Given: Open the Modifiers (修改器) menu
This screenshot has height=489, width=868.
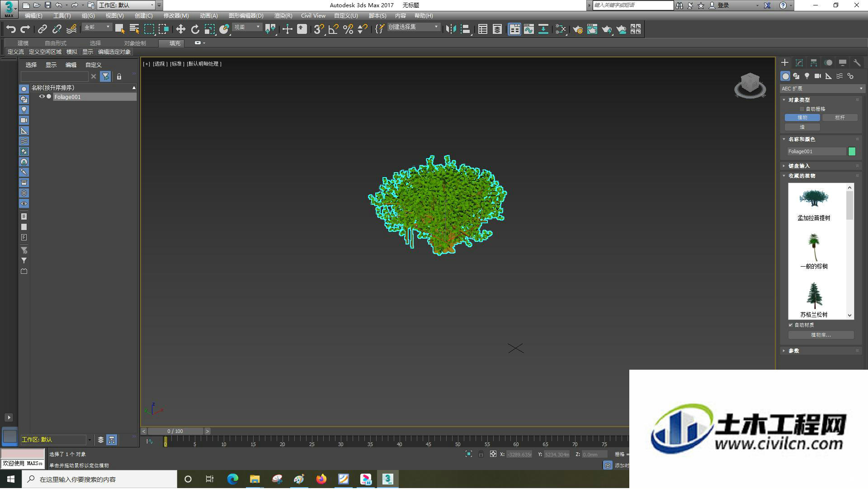Looking at the screenshot, I should (x=176, y=16).
